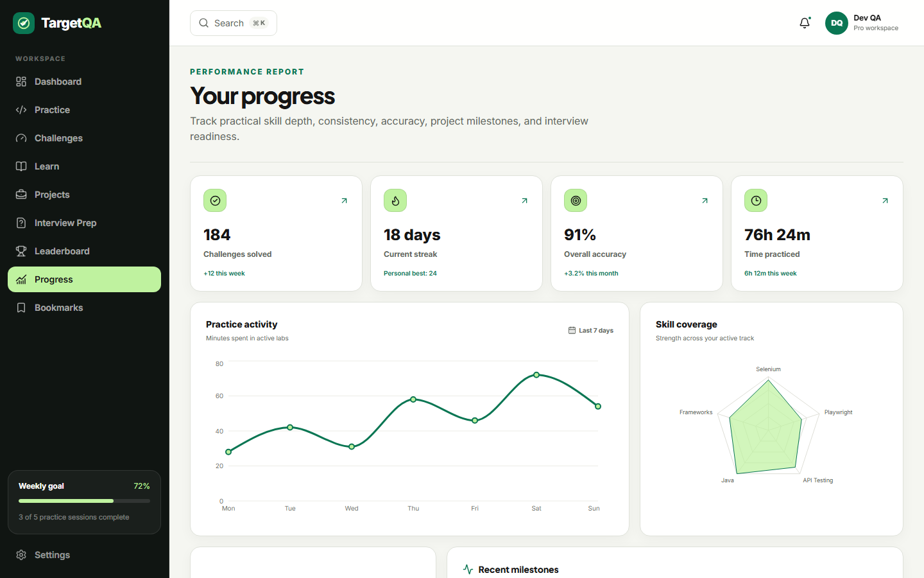Click the Wednesday data point on chart
924x578 pixels.
(352, 446)
